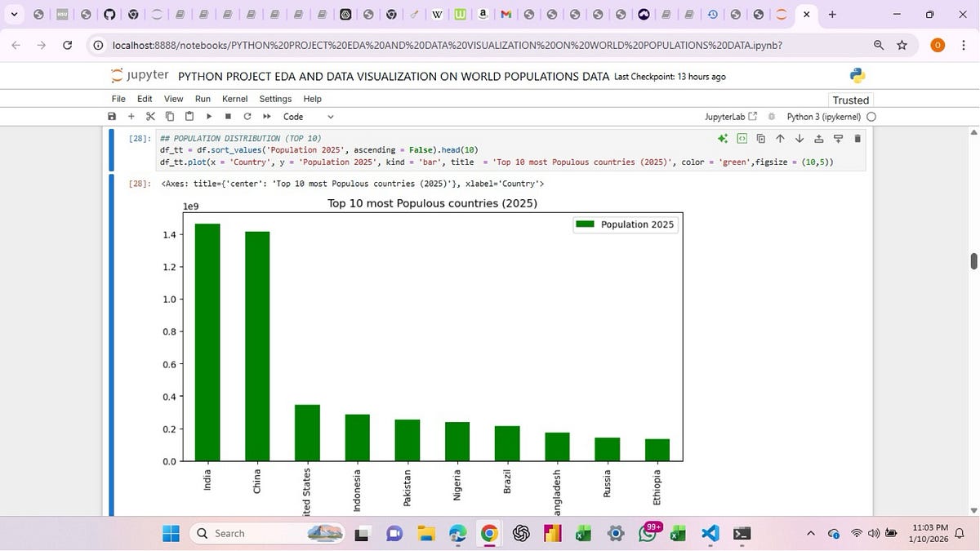The height and width of the screenshot is (551, 980).
Task: Run the selected cell with play icon
Action: pyautogui.click(x=209, y=117)
